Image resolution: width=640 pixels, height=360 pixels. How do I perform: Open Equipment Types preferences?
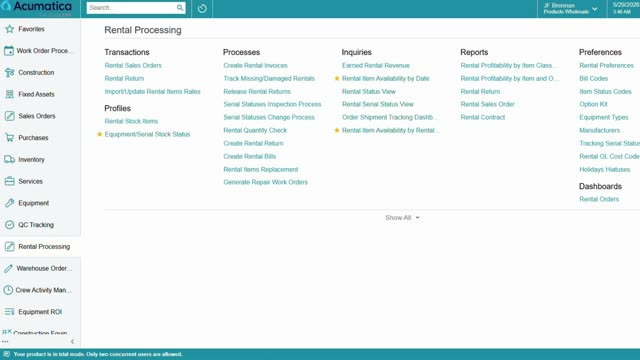coord(604,117)
